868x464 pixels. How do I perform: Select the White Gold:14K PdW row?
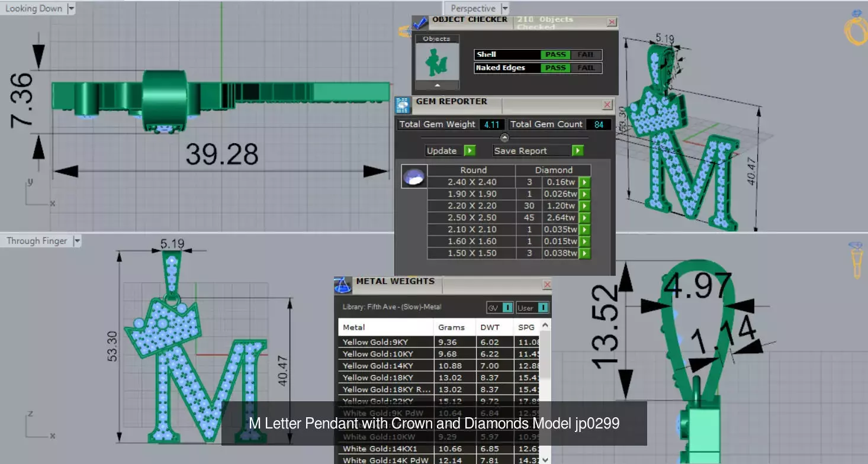coord(439,460)
